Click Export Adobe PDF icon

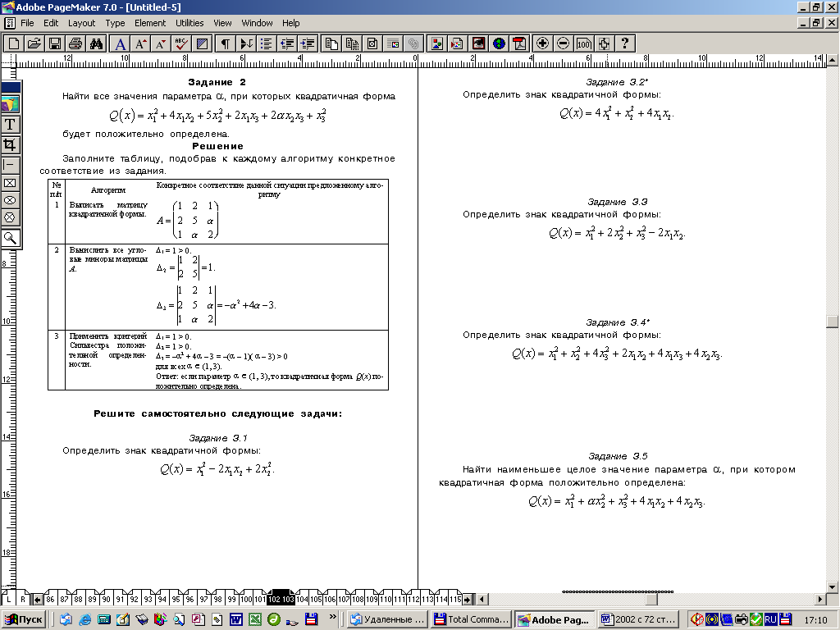coord(519,43)
